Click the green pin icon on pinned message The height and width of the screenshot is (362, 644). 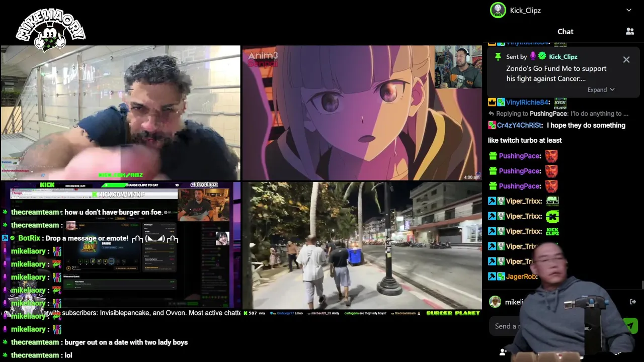[498, 56]
